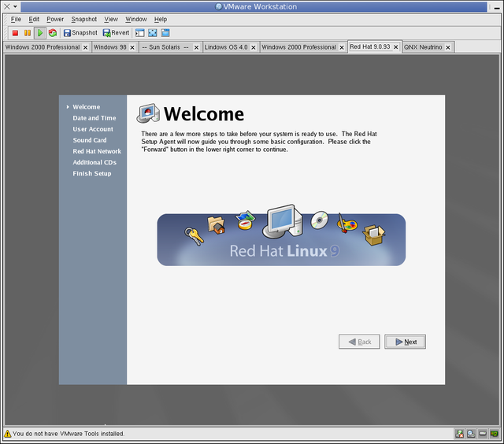
Task: Click the yellow Suspend pause icon
Action: tap(28, 33)
